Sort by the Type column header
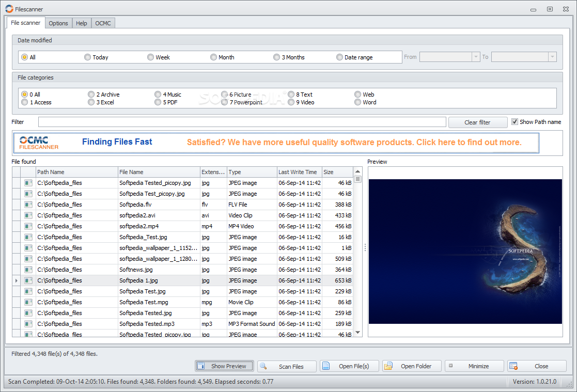Screen dimensions: 577x392 (x=252, y=172)
